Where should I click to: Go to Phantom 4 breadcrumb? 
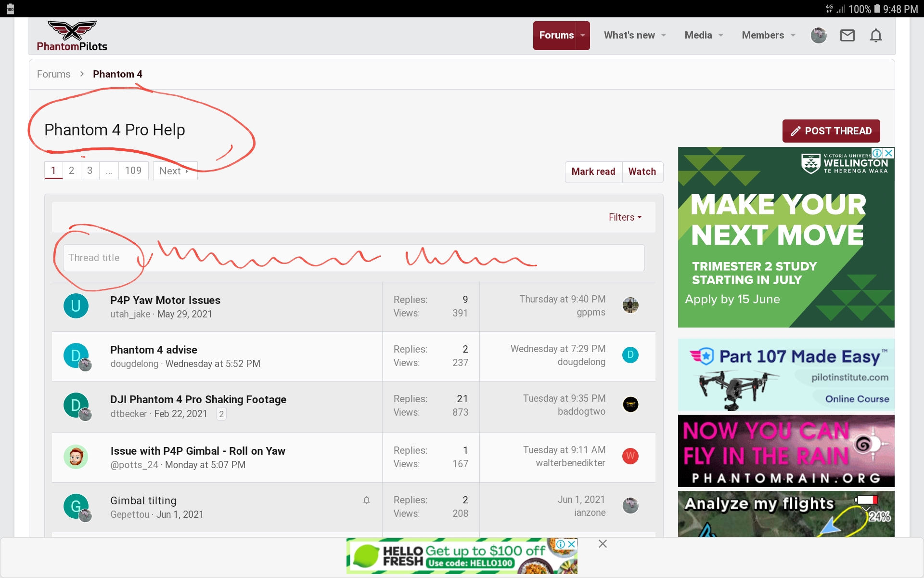coord(117,74)
